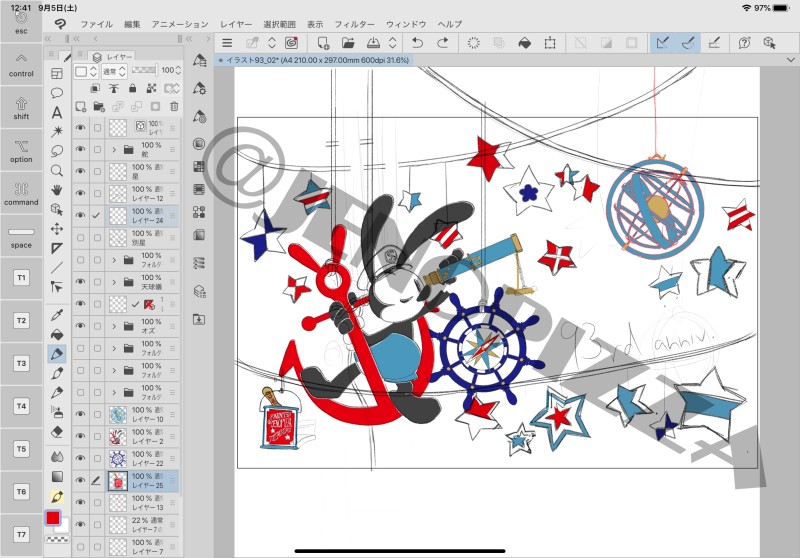Select the Zoom magnifier tool
The image size is (800, 558).
click(57, 170)
